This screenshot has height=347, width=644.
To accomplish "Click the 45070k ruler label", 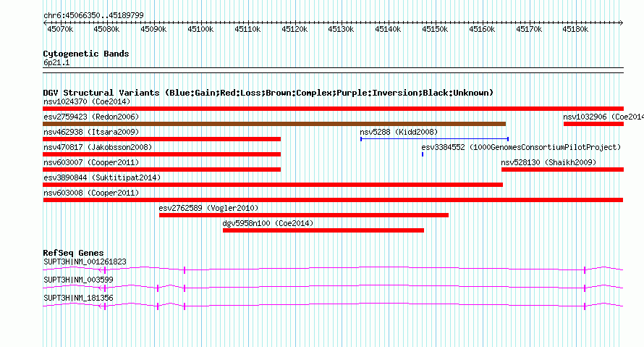I will [x=60, y=29].
